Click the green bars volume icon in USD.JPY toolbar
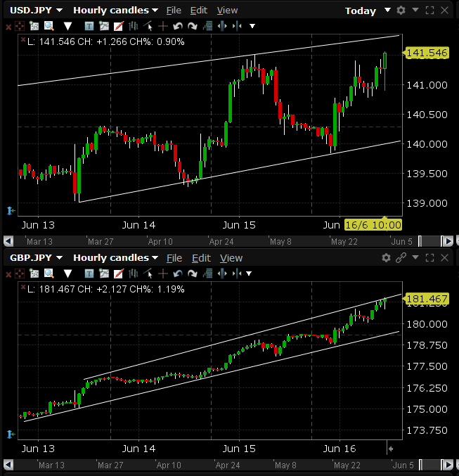 point(207,27)
